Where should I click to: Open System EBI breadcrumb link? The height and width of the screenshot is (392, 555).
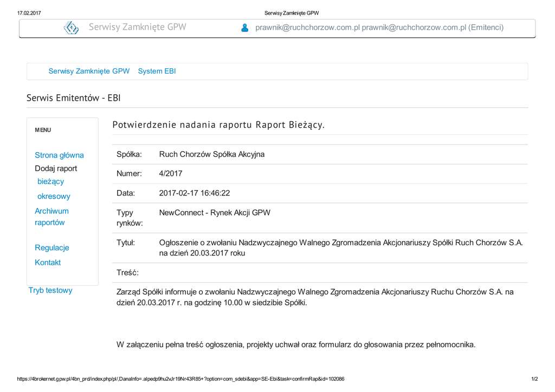pyautogui.click(x=157, y=71)
